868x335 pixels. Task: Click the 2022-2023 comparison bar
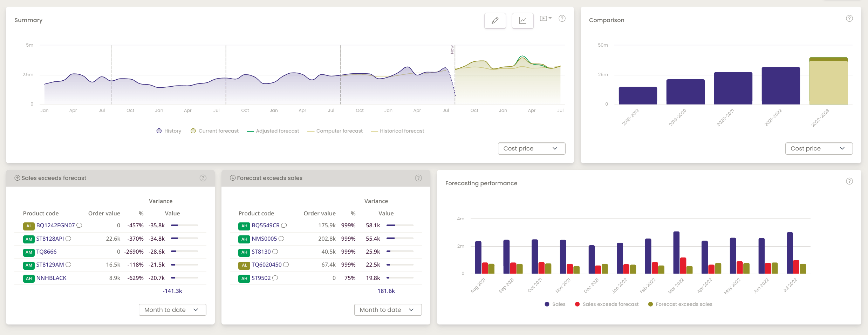(x=828, y=82)
